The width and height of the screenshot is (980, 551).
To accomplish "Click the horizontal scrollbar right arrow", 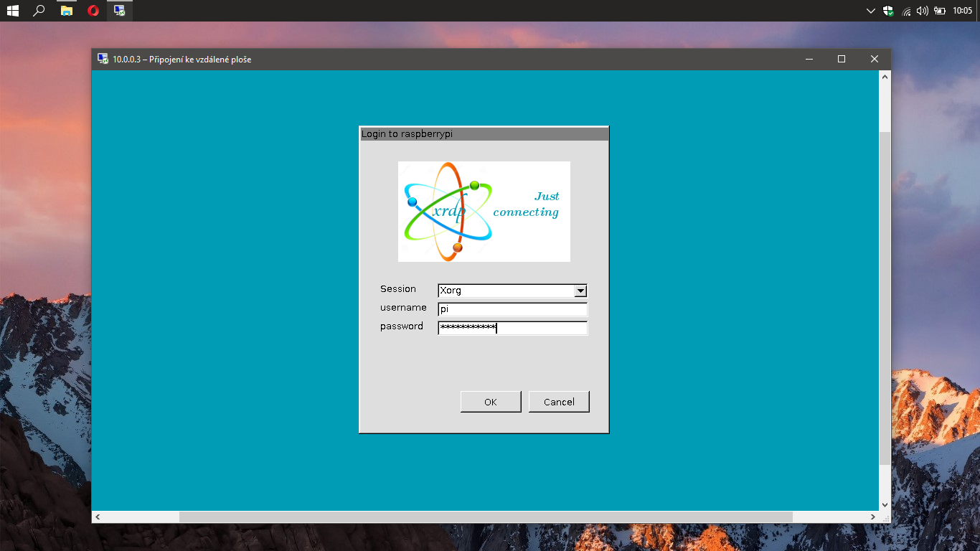I will 873,517.
